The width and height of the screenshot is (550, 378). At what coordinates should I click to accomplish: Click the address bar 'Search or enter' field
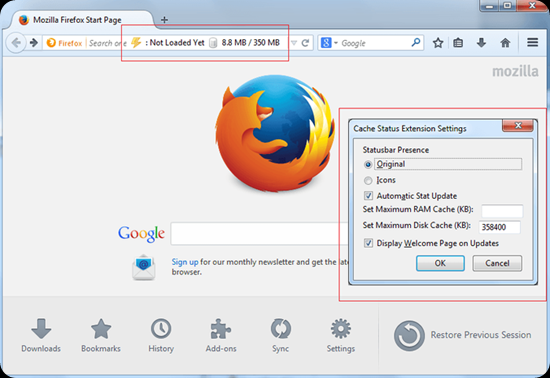pyautogui.click(x=107, y=43)
